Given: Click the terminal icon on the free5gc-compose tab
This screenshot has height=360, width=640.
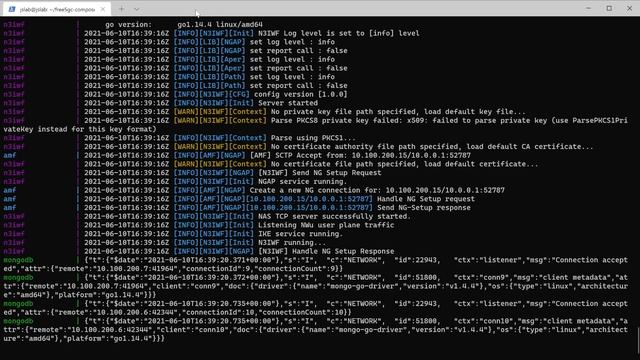Looking at the screenshot, I should (12, 9).
